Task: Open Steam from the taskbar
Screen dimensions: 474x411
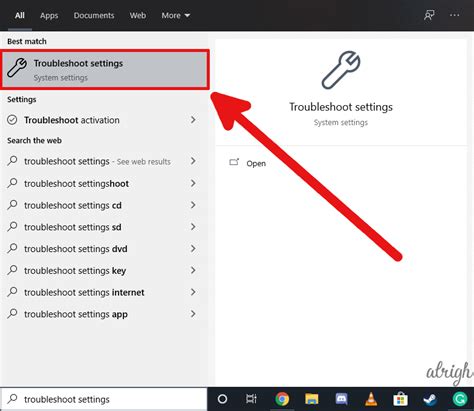Action: coord(430,399)
